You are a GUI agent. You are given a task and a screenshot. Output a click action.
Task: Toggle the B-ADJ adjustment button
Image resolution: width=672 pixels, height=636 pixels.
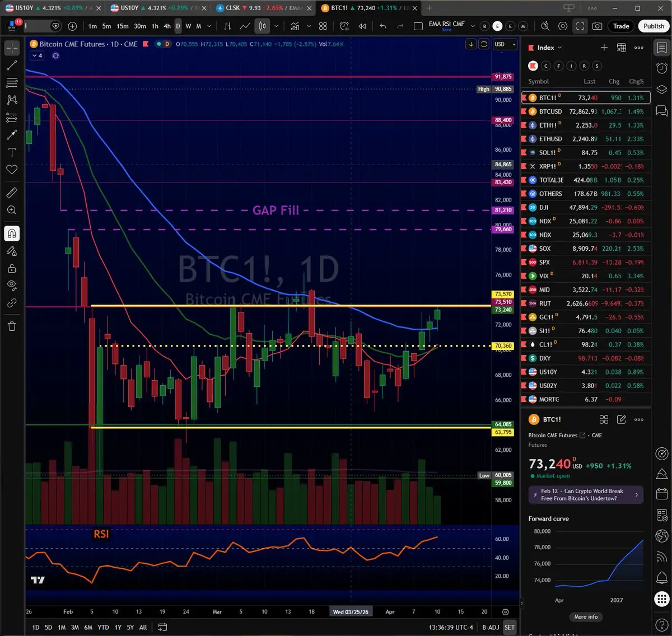pos(491,627)
